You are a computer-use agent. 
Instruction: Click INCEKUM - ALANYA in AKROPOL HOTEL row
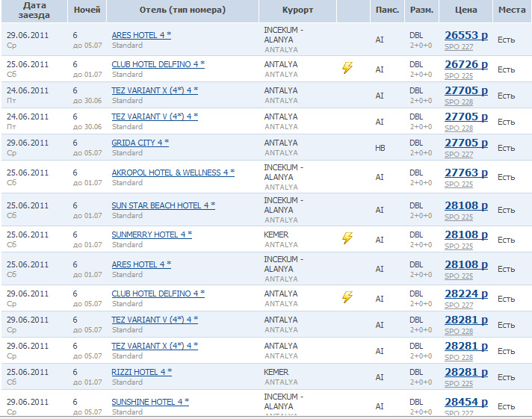(x=284, y=173)
